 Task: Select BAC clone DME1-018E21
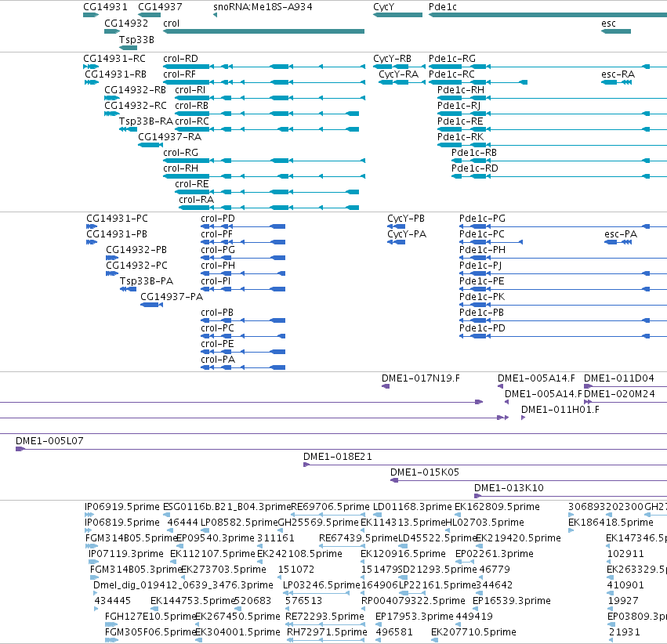pos(485,465)
